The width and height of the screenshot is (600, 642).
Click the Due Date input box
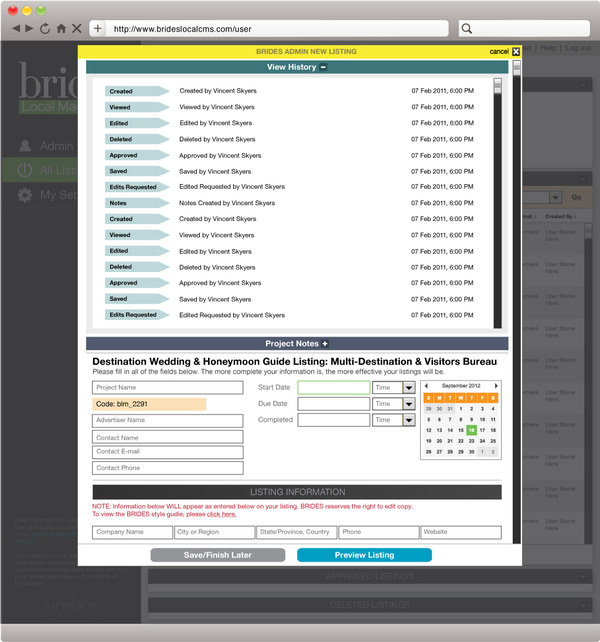pos(334,404)
